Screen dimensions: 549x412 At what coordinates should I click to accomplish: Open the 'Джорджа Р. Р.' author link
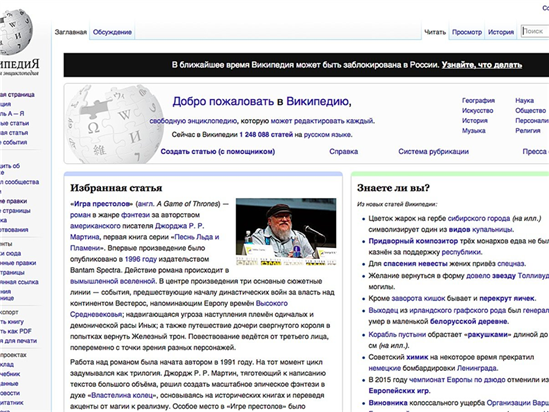point(180,226)
